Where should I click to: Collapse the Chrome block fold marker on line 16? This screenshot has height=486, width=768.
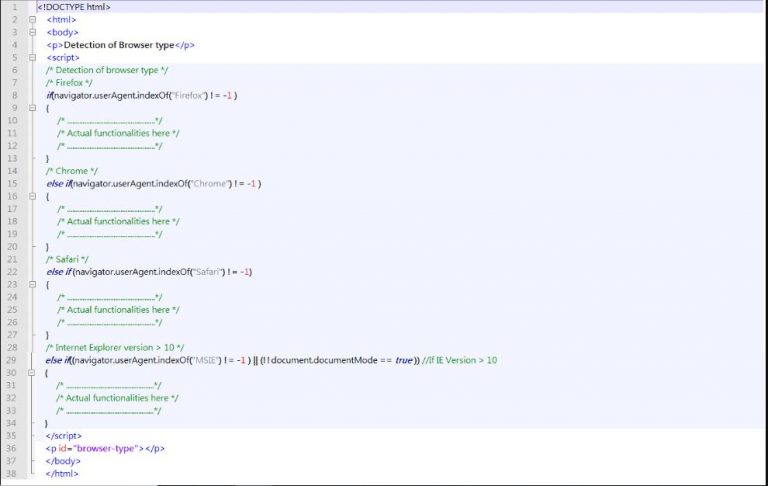[32, 196]
